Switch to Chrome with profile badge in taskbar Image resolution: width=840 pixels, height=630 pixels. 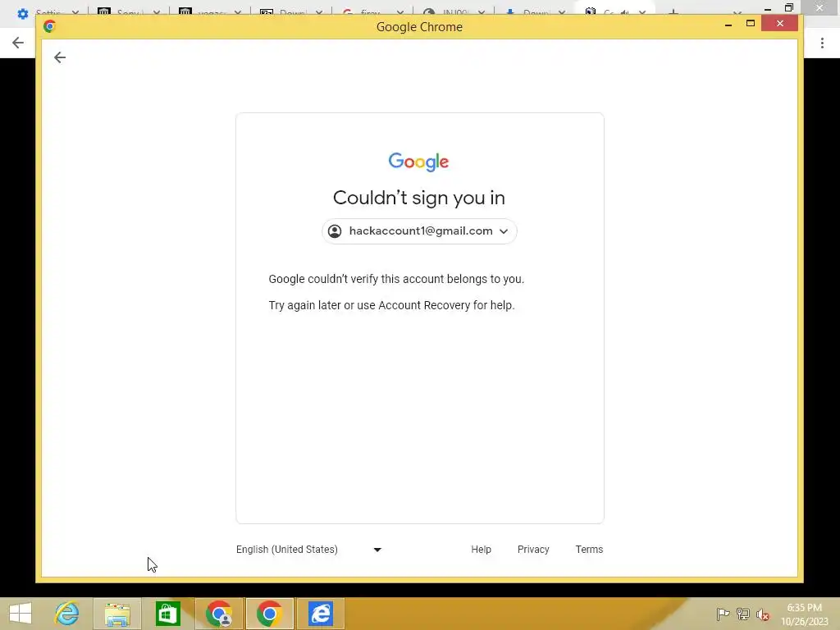[218, 614]
